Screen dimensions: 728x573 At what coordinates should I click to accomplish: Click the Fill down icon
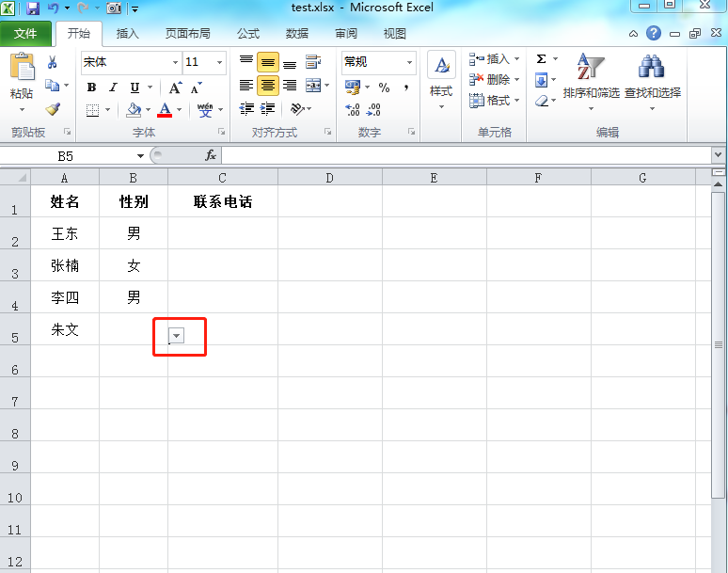(541, 80)
